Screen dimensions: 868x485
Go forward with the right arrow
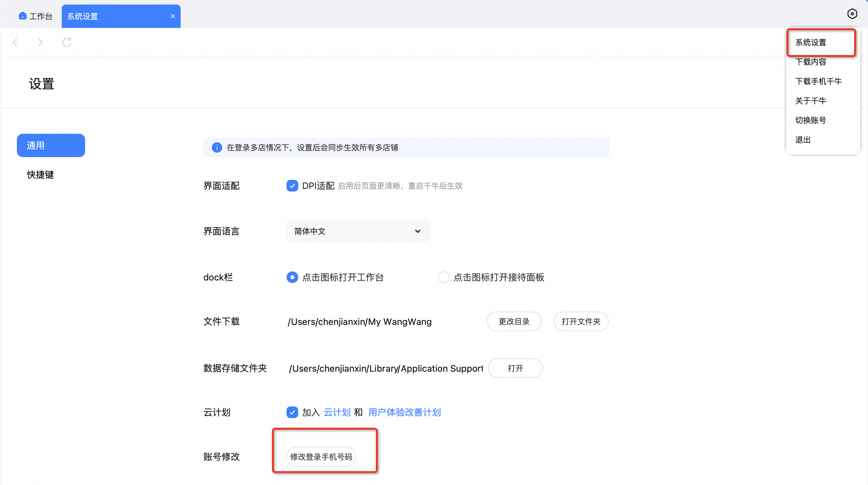point(40,42)
